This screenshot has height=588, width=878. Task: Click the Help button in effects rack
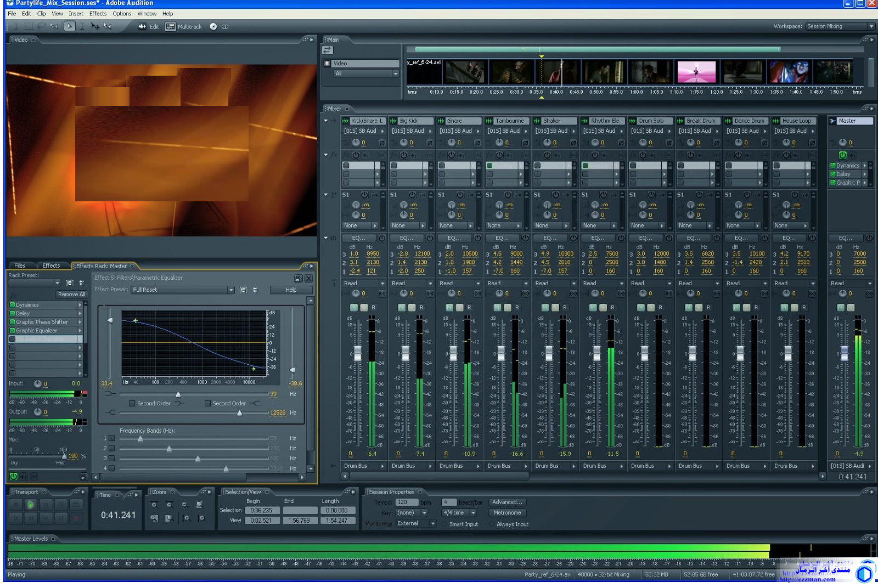[291, 290]
